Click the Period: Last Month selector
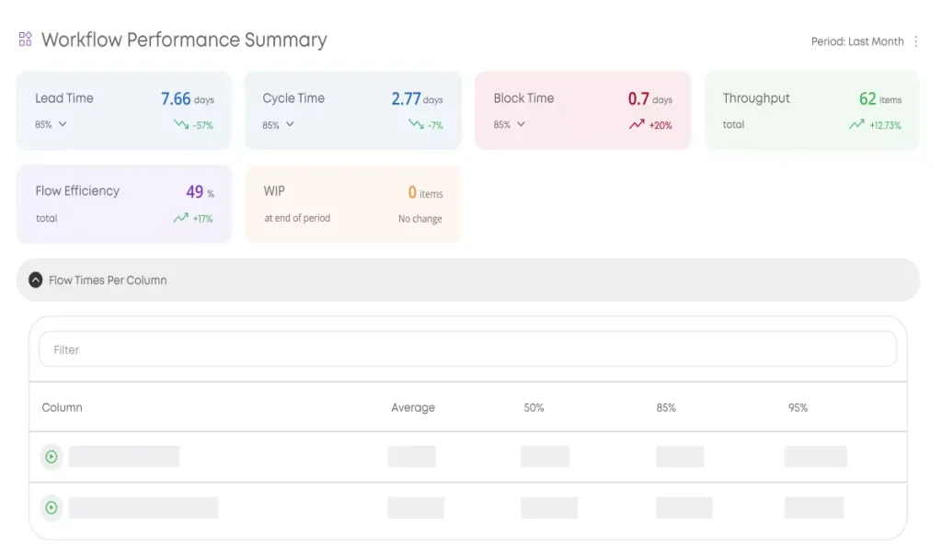This screenshot has width=942, height=560. coord(856,41)
